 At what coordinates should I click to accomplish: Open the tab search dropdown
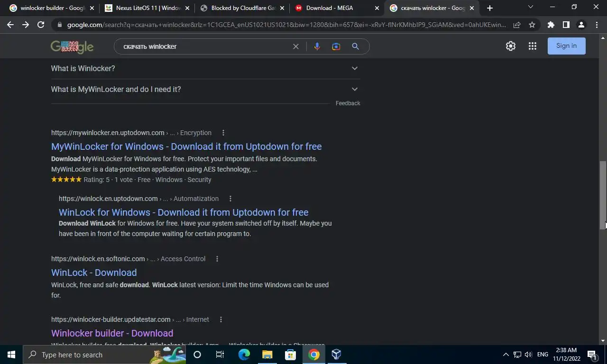(x=530, y=7)
